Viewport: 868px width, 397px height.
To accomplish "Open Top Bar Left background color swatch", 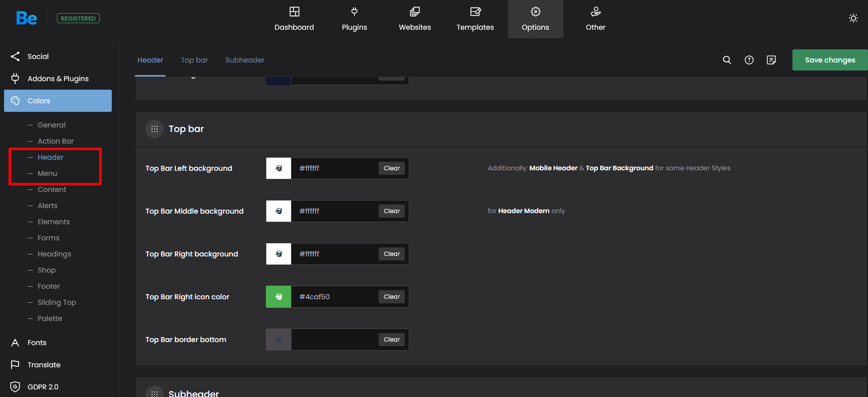I will 278,168.
